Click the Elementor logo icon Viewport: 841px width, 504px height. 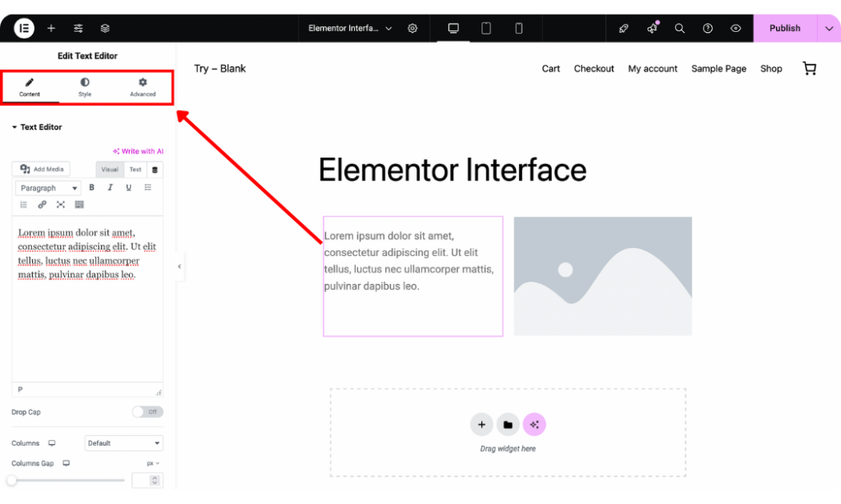[x=24, y=29]
